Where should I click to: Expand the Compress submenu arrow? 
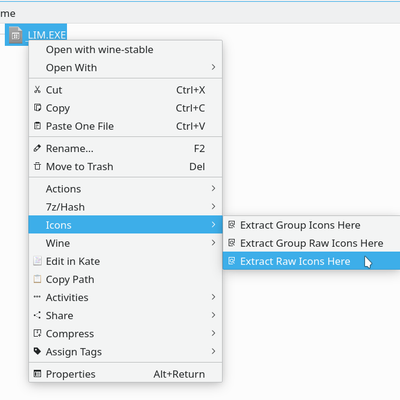pyautogui.click(x=213, y=333)
